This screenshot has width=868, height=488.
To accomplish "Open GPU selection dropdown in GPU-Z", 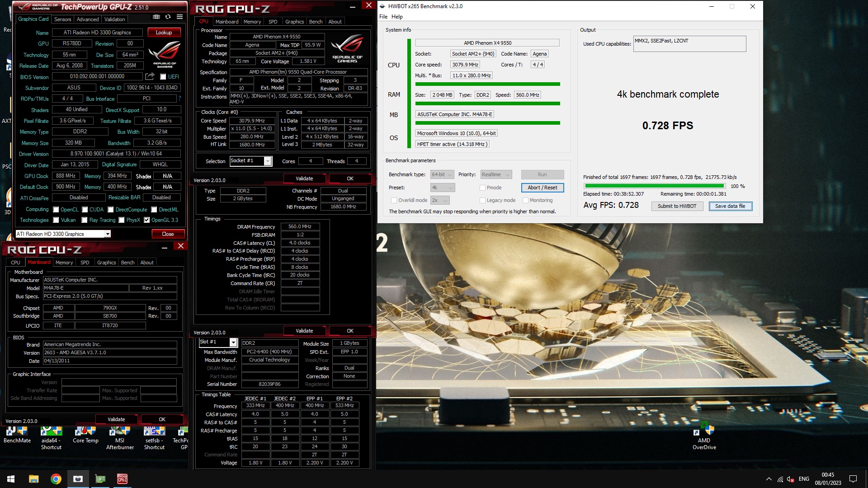I will (108, 234).
